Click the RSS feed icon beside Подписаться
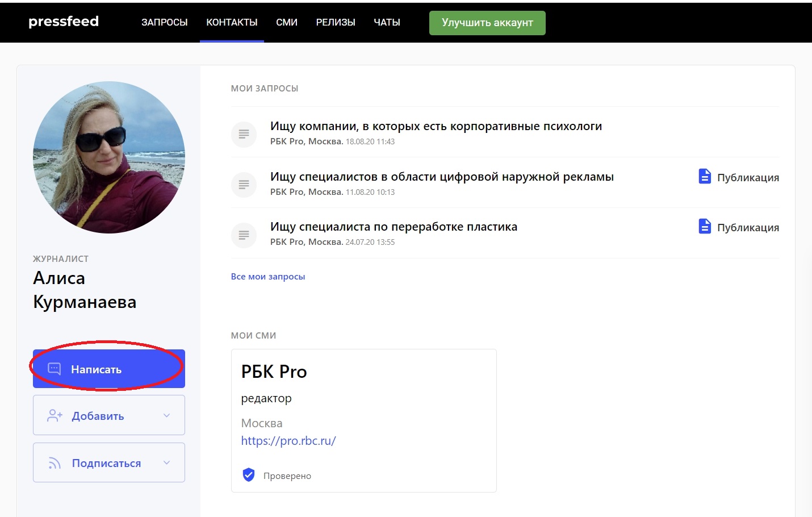This screenshot has height=517, width=812. coord(55,463)
